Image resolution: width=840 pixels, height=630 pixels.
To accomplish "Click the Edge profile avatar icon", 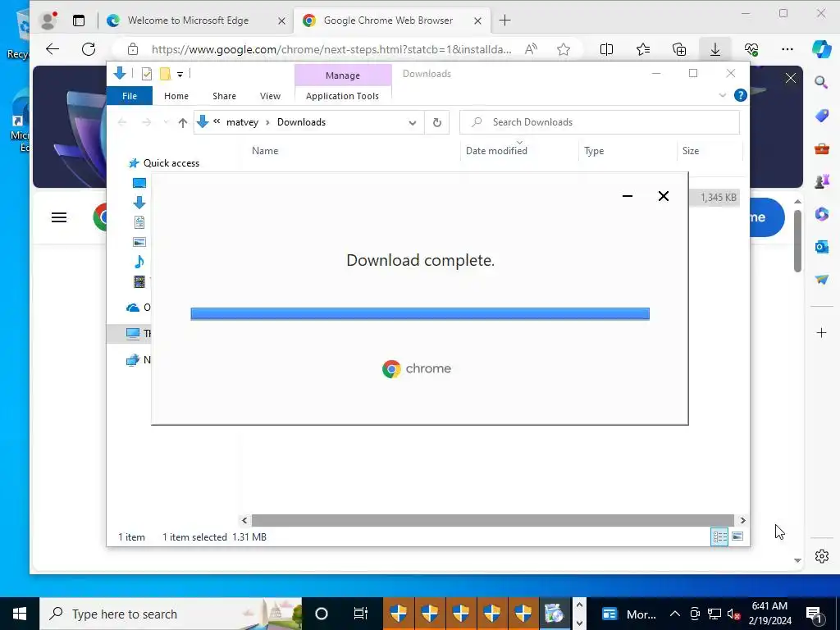I will coord(48,21).
